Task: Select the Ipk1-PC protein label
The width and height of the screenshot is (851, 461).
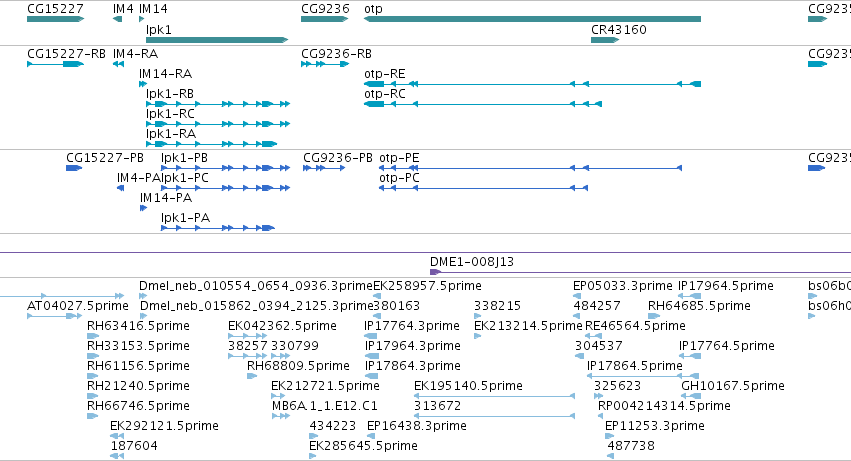Action: pyautogui.click(x=185, y=178)
